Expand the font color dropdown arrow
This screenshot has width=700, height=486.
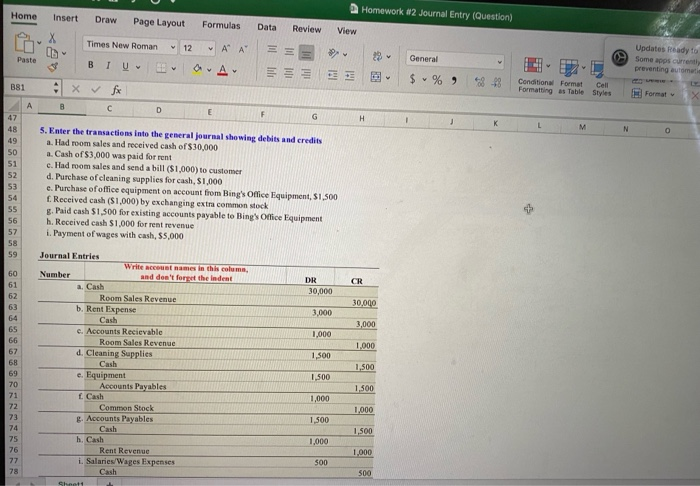234,71
